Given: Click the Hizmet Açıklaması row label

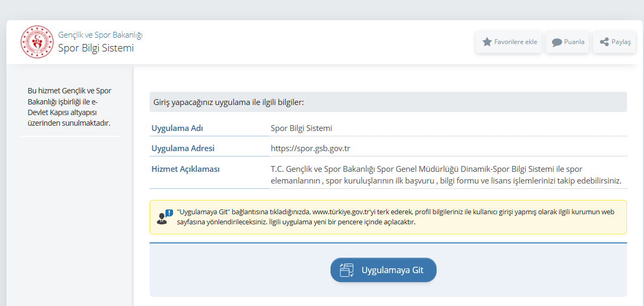Looking at the screenshot, I should 186,169.
